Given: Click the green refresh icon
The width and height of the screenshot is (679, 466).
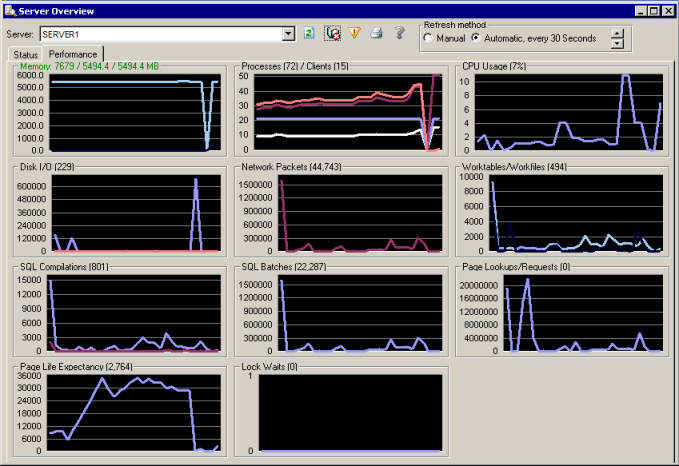Looking at the screenshot, I should point(310,33).
